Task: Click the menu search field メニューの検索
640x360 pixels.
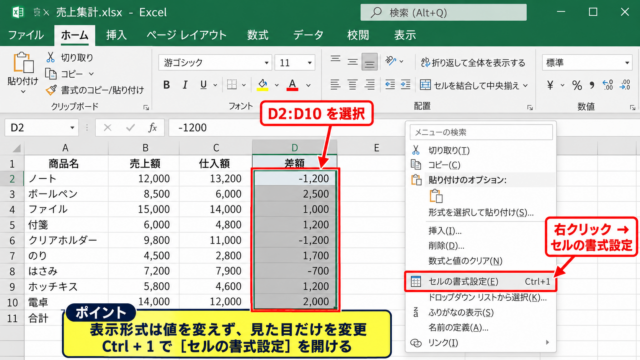Action: 481,132
